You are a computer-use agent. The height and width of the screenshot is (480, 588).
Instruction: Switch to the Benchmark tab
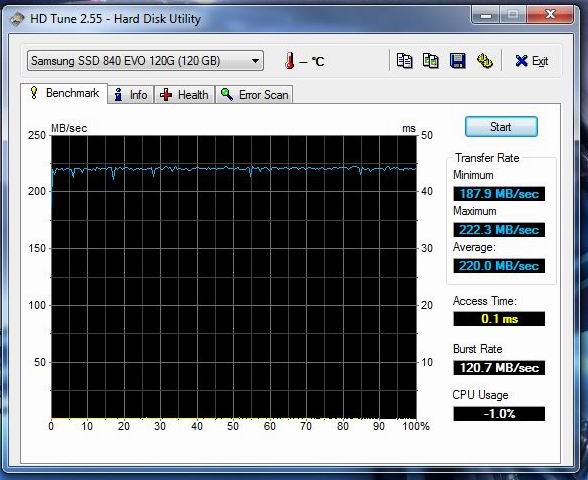[x=64, y=93]
